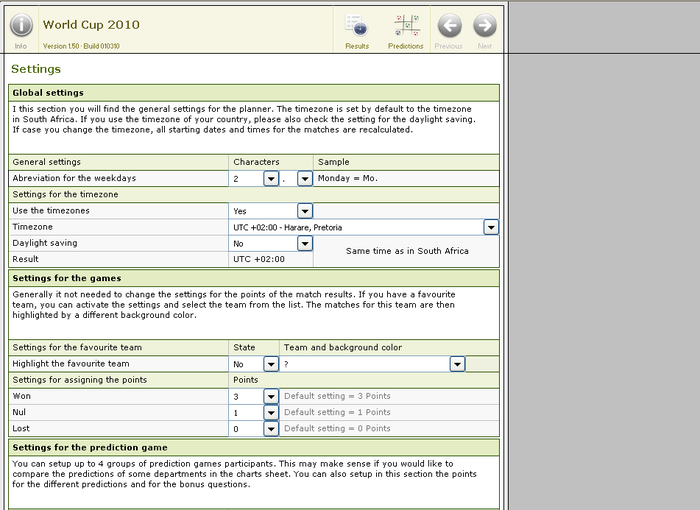Click the 'Abreviation for the weekdays' label
This screenshot has width=700, height=510.
pos(74,178)
